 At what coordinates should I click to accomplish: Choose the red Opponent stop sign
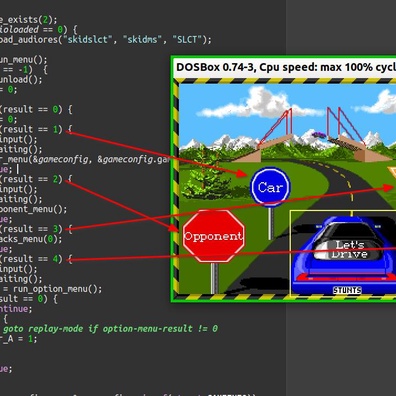tap(214, 236)
